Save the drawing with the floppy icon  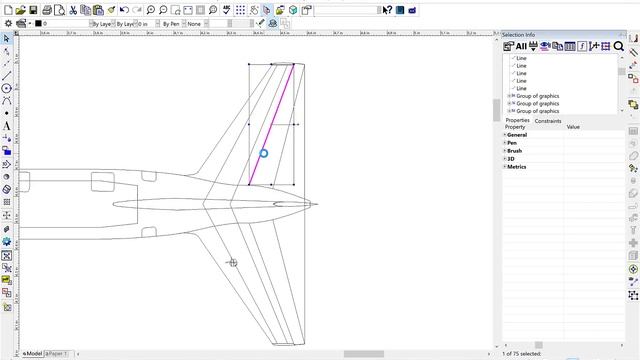pyautogui.click(x=33, y=10)
